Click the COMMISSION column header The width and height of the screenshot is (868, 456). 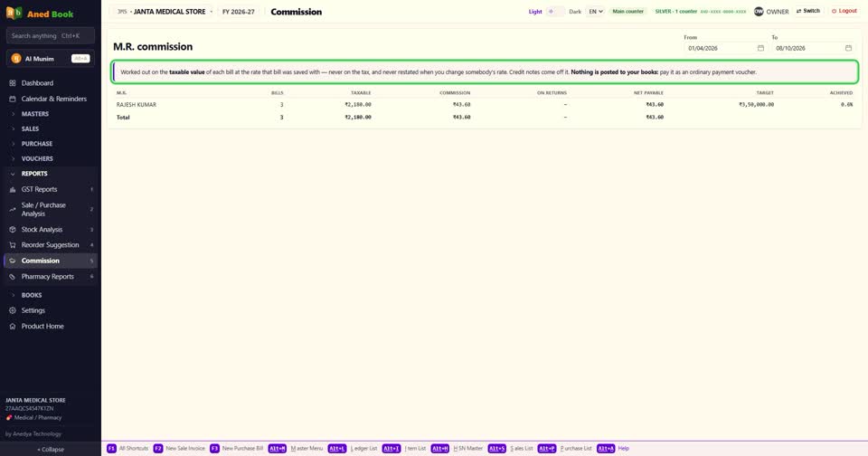click(455, 92)
